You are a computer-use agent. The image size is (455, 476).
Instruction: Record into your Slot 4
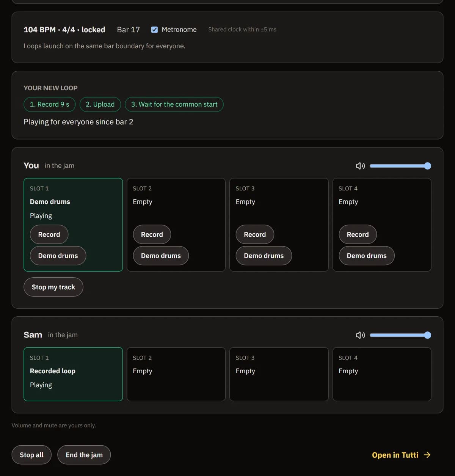pyautogui.click(x=358, y=234)
